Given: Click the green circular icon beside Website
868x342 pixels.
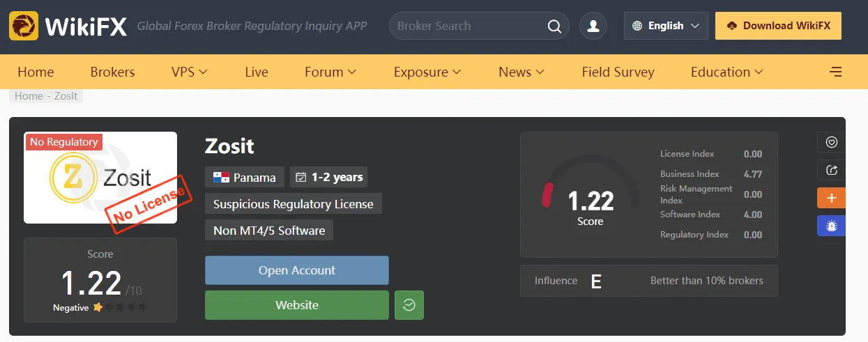Looking at the screenshot, I should tap(409, 305).
